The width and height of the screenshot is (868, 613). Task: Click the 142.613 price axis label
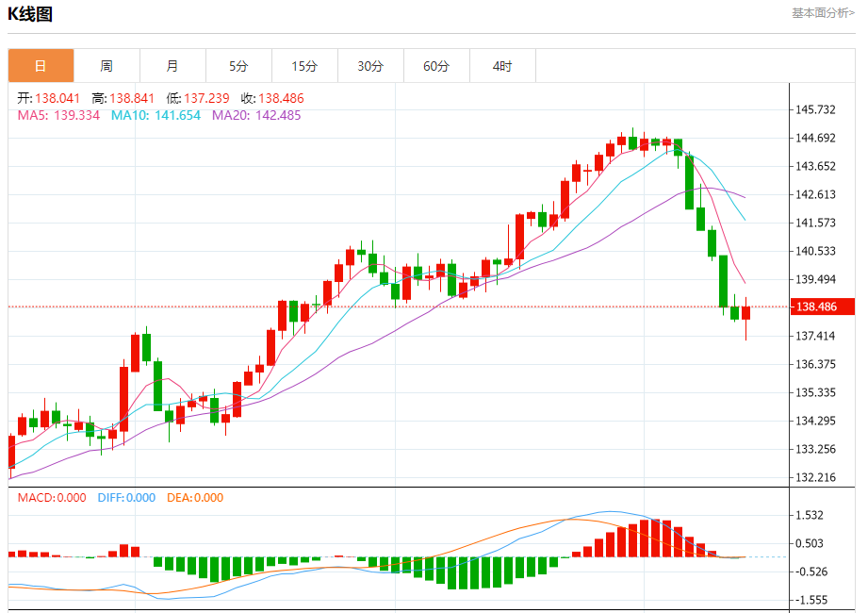[x=815, y=194]
